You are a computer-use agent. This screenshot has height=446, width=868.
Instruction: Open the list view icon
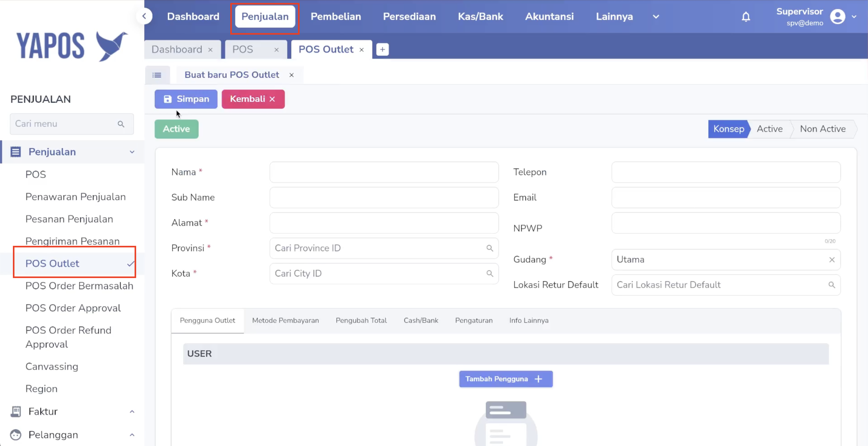pyautogui.click(x=157, y=75)
